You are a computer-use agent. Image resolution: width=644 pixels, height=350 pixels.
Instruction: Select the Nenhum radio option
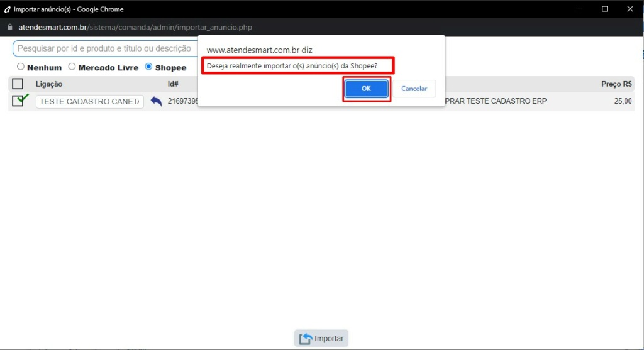tap(21, 67)
